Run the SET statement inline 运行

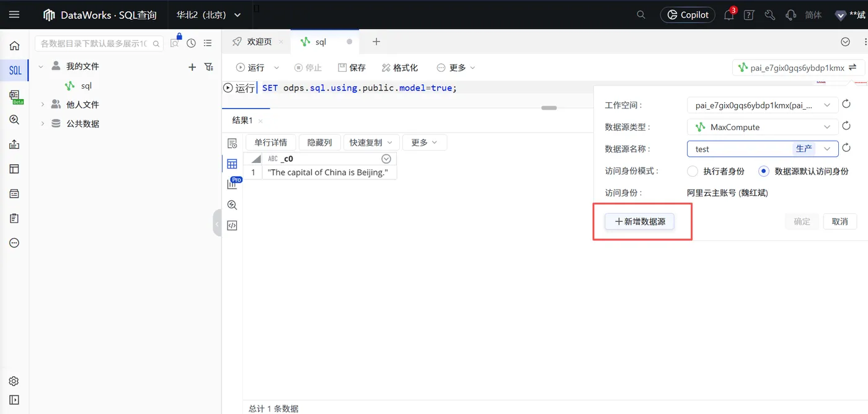coord(239,88)
